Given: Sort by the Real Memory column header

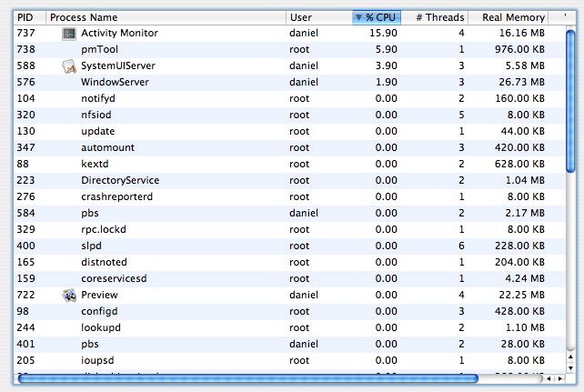Looking at the screenshot, I should coord(508,17).
